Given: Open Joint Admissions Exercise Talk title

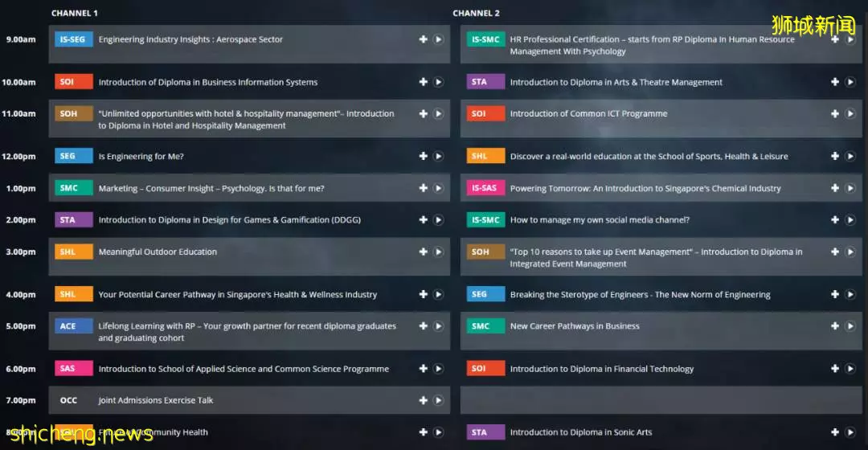Looking at the screenshot, I should click(156, 400).
